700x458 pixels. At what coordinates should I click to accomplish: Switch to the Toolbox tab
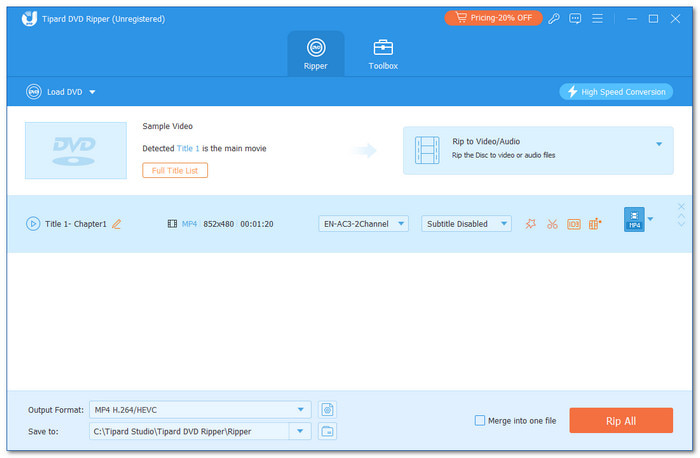(x=383, y=54)
